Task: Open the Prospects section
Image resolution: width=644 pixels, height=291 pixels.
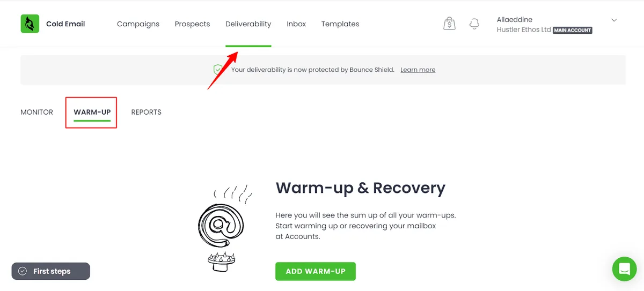Action: pos(192,24)
